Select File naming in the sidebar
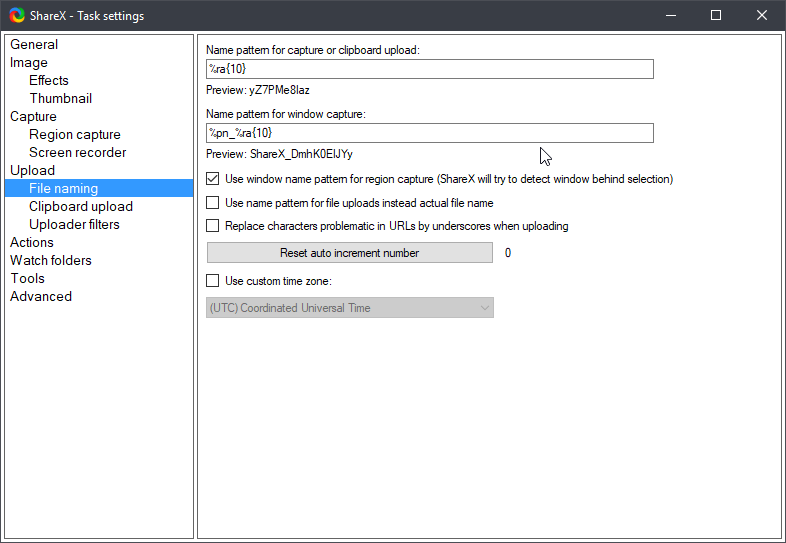This screenshot has width=786, height=543. (99, 189)
